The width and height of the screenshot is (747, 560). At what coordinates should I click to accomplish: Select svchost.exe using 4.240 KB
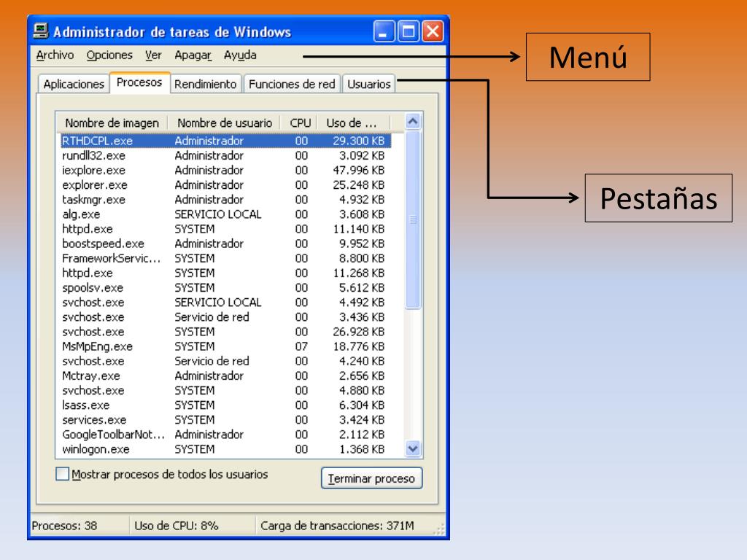[x=226, y=362]
